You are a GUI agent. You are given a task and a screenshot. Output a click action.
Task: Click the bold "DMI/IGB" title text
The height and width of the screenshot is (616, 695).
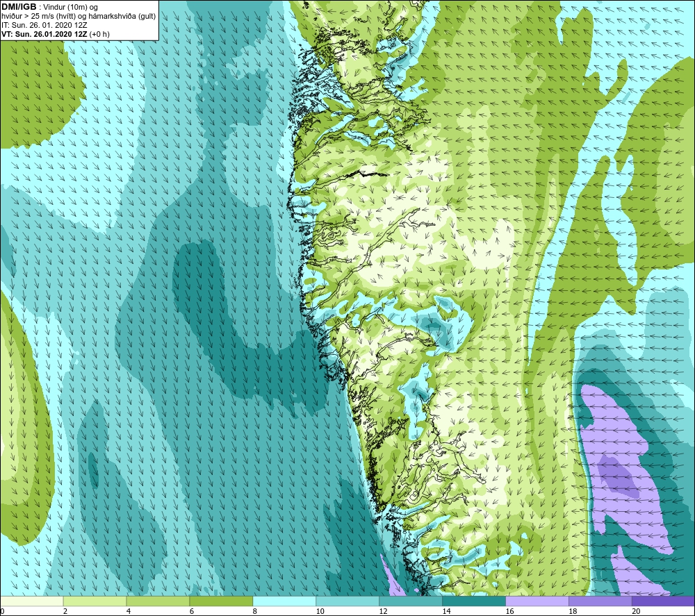click(x=19, y=7)
